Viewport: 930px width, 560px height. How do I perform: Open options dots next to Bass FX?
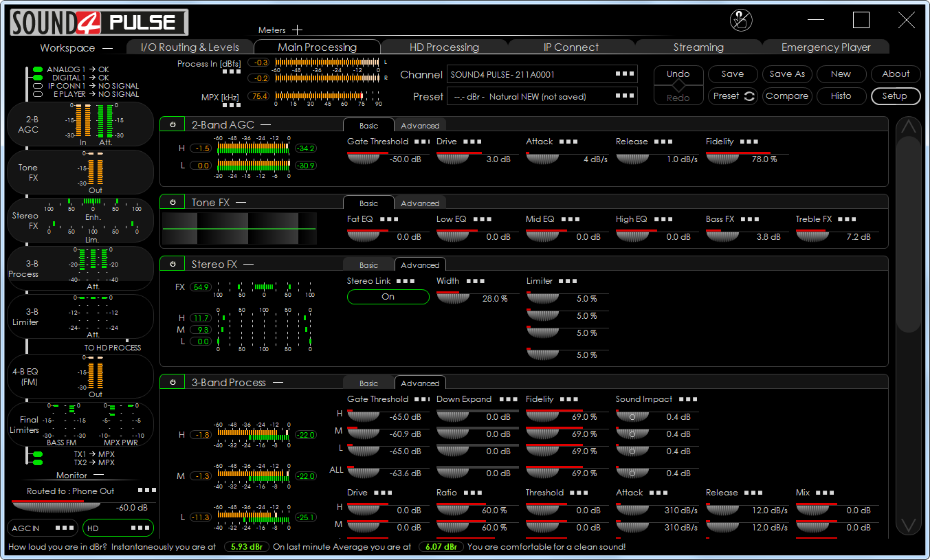point(750,219)
